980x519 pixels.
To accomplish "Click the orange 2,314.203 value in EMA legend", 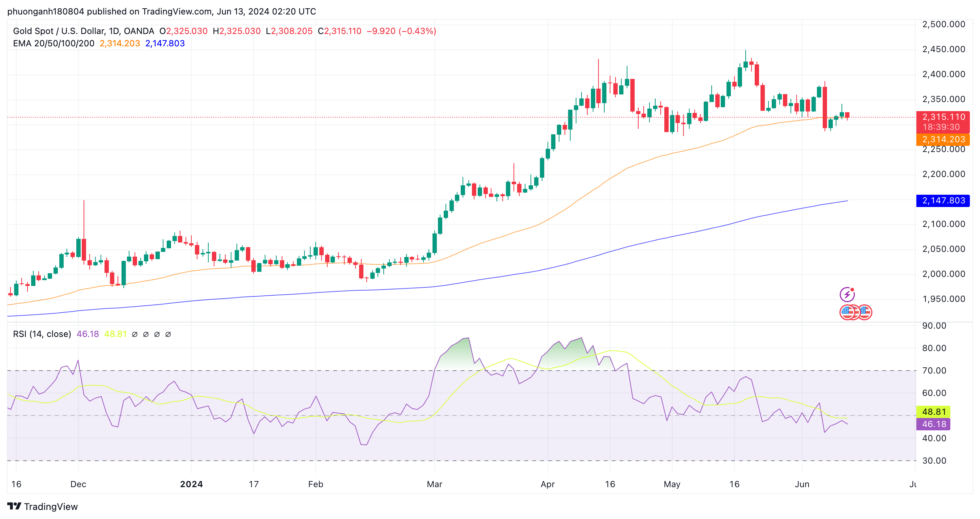I will (x=120, y=43).
